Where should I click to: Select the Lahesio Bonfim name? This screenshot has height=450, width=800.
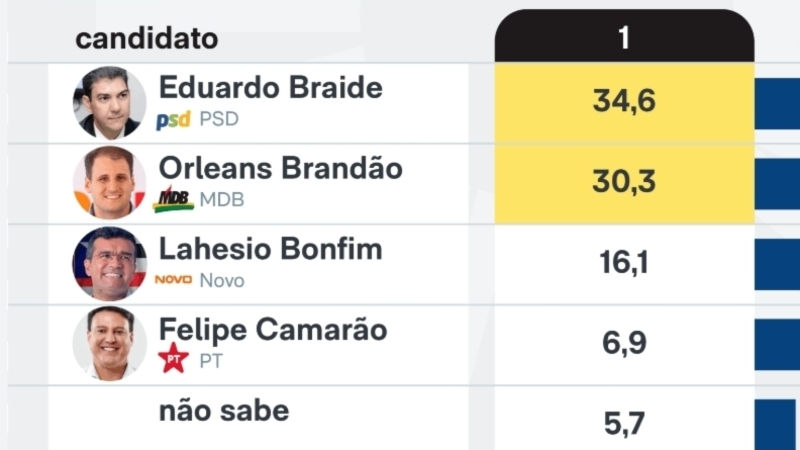click(271, 249)
